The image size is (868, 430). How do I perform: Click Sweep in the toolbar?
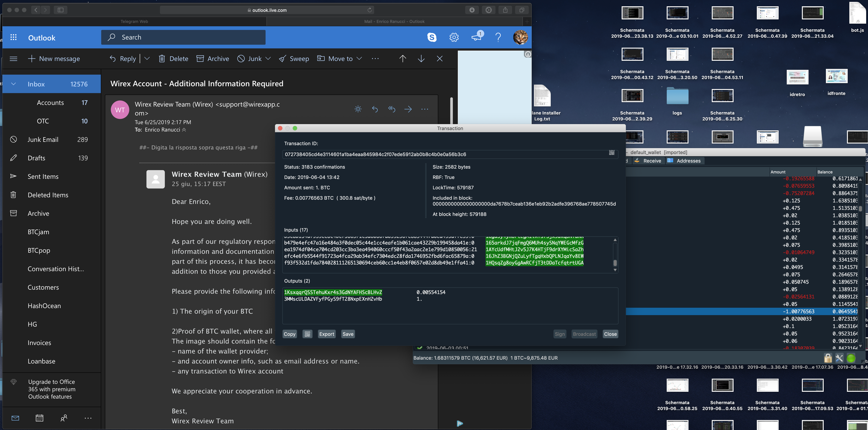(294, 59)
